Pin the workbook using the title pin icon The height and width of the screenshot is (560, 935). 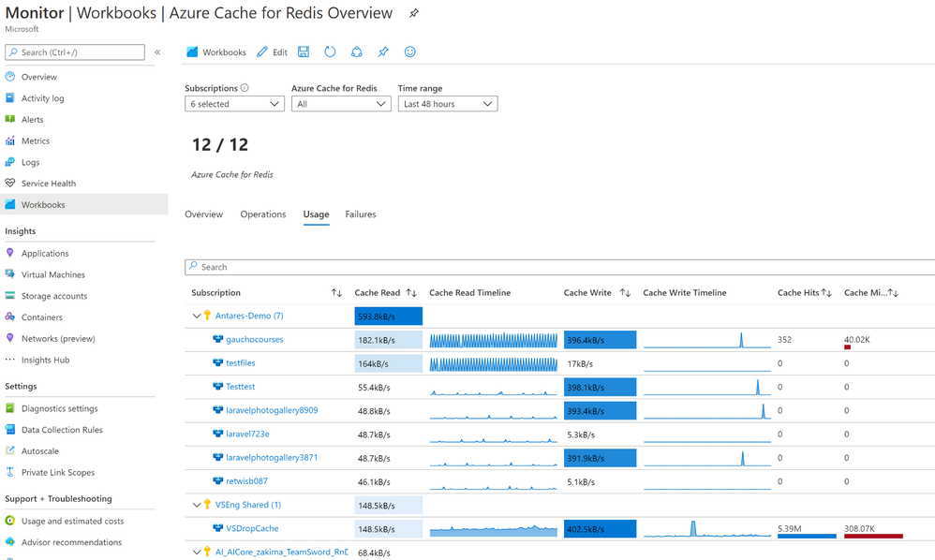(413, 13)
